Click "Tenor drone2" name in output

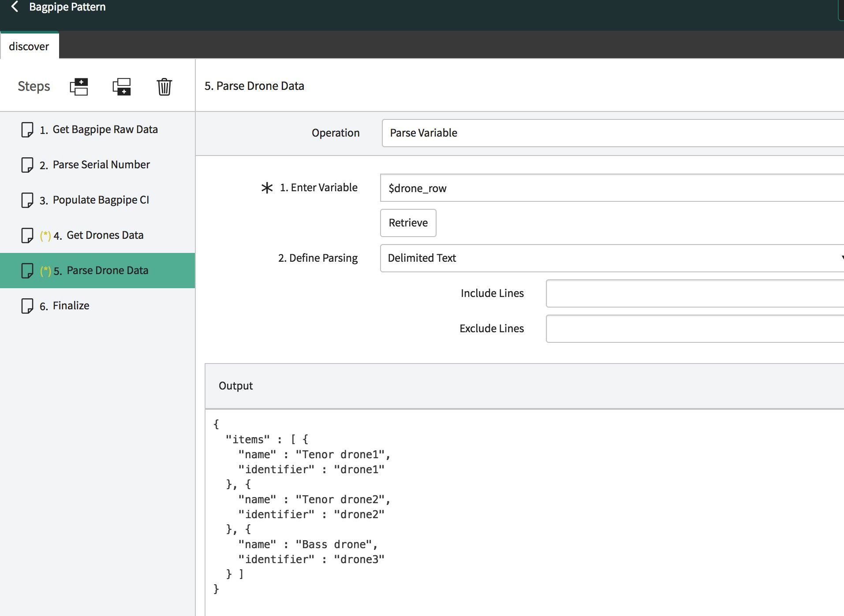340,500
